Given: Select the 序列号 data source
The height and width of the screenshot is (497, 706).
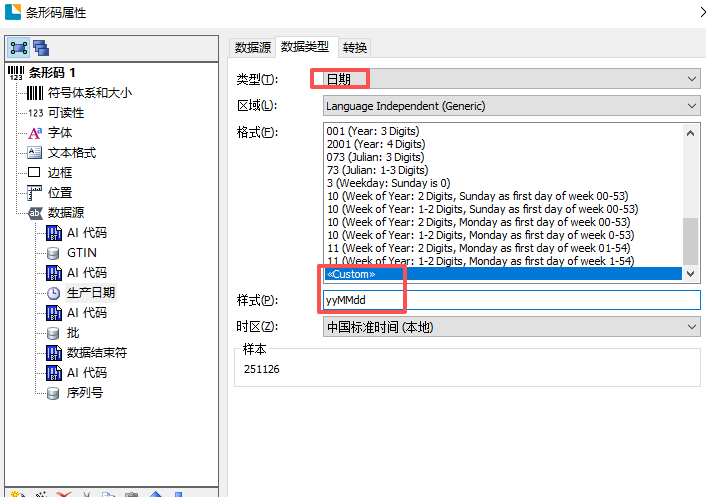Looking at the screenshot, I should coord(84,393).
